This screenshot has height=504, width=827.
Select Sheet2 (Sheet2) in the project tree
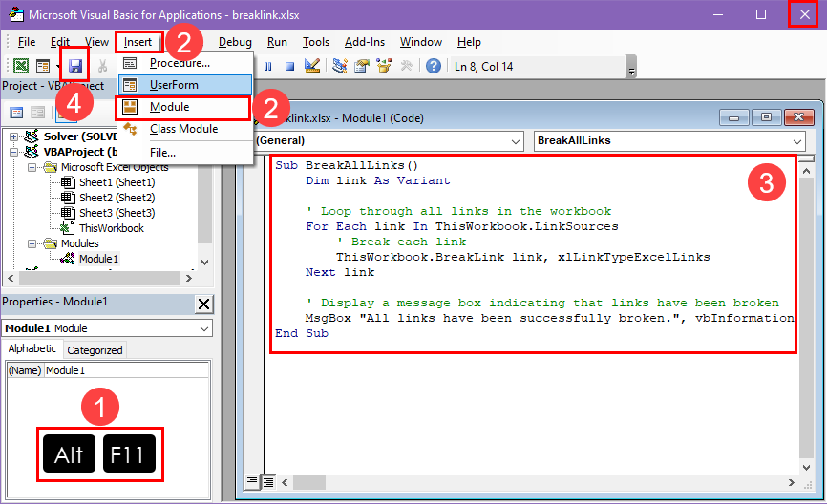tap(117, 198)
